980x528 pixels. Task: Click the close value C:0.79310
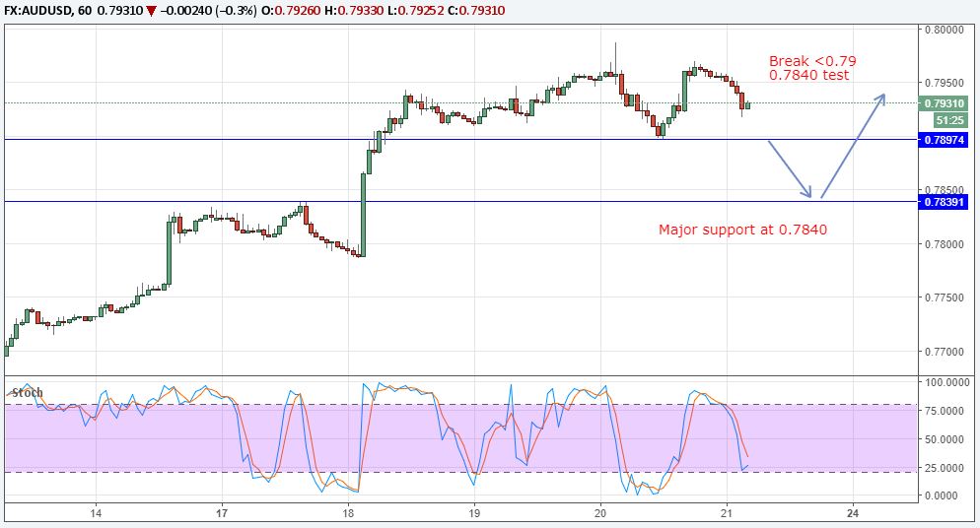476,11
